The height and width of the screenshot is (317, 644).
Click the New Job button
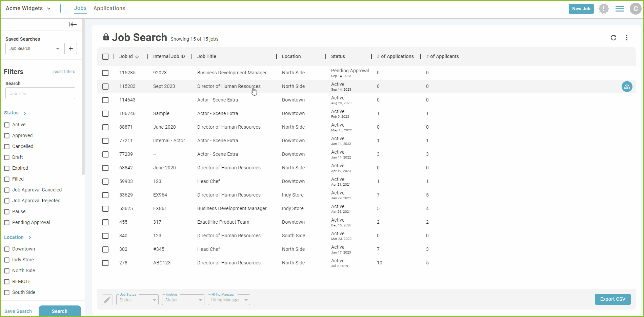pos(581,9)
